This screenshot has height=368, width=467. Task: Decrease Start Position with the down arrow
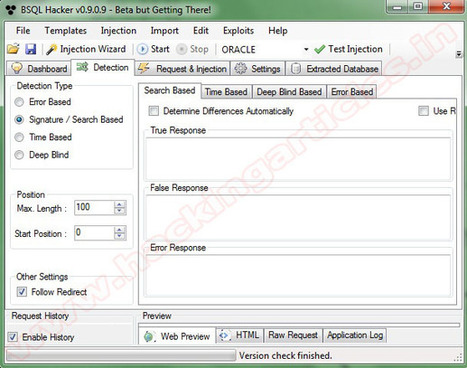(x=120, y=236)
